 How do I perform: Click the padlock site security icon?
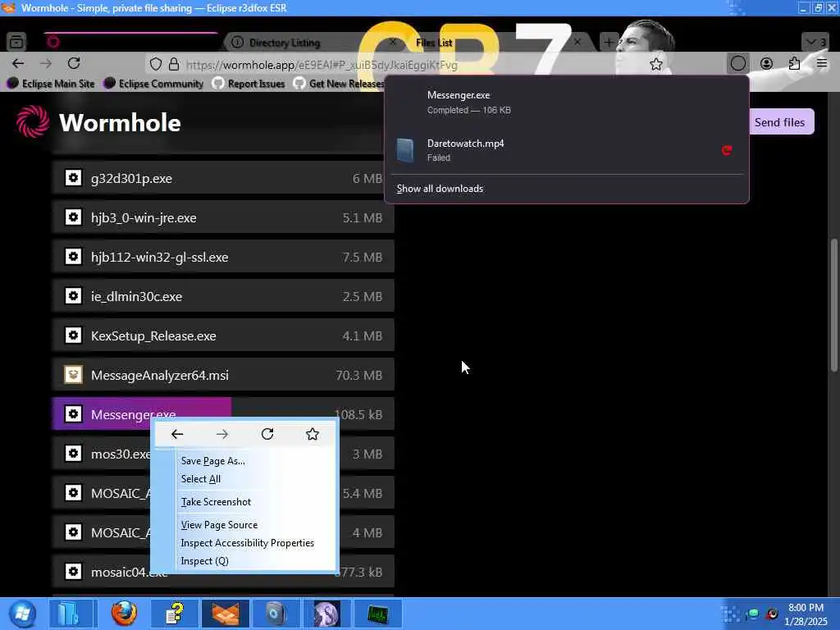click(x=174, y=64)
